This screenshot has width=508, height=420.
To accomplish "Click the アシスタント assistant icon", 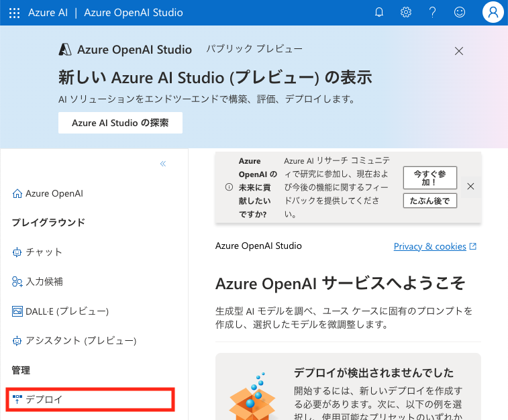I will click(x=17, y=341).
